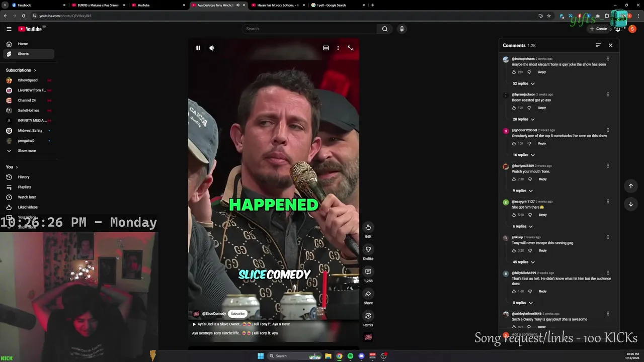Open Home in the sidebar
The width and height of the screenshot is (644, 362).
[28, 44]
